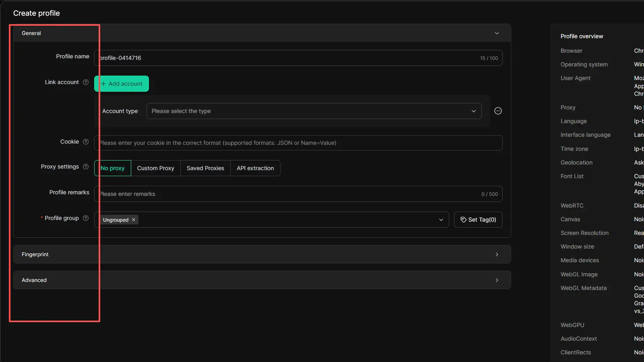Collapse the General section
This screenshot has width=644, height=362.
click(497, 33)
